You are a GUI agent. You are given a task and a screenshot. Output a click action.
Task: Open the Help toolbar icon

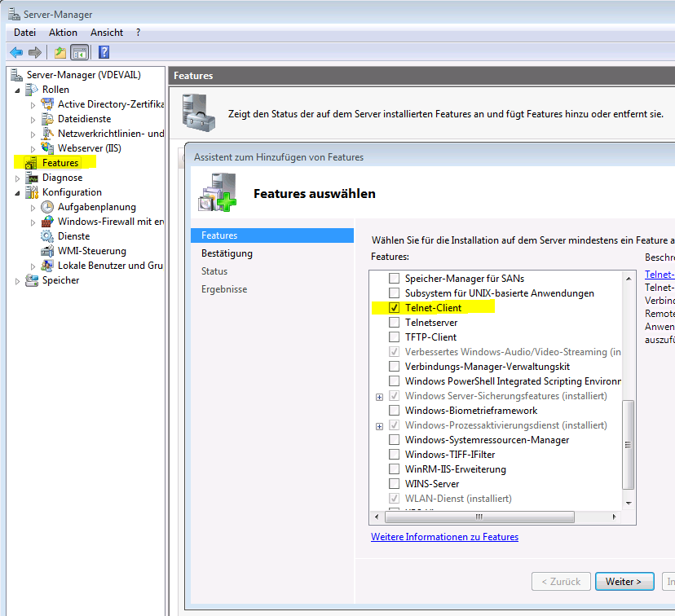pos(104,52)
